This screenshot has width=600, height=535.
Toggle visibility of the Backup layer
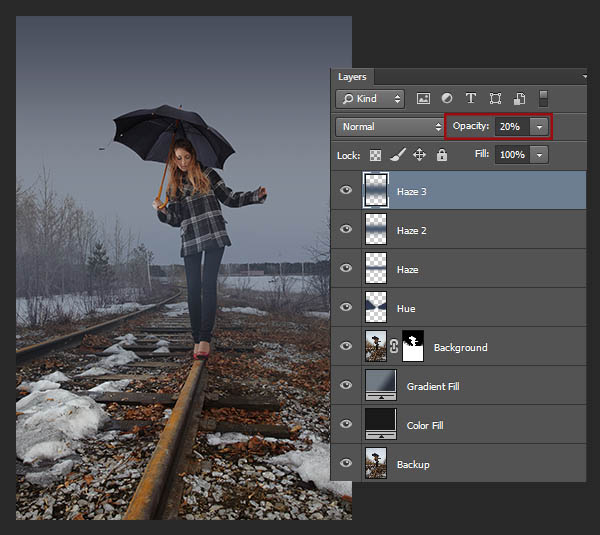[346, 464]
